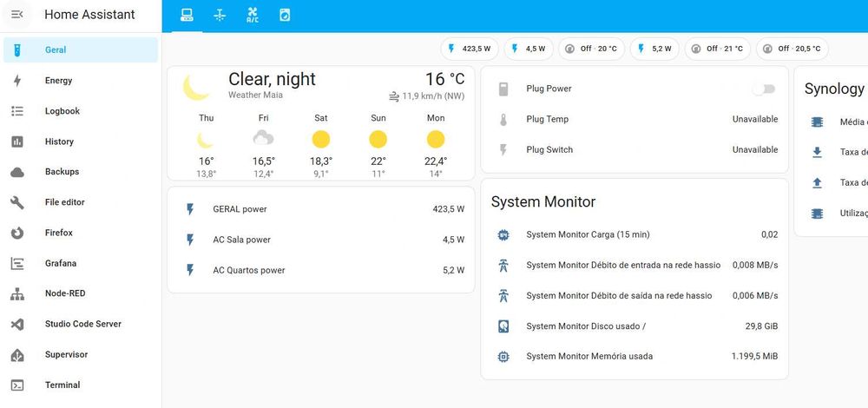This screenshot has height=408, width=868.
Task: Open the GERAL power entity row
Action: click(x=321, y=209)
